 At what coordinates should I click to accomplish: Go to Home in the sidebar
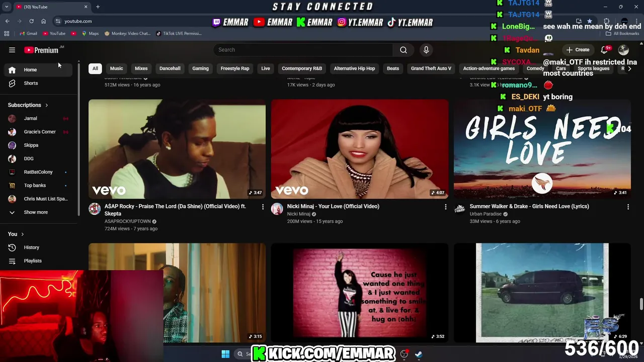(x=39, y=70)
